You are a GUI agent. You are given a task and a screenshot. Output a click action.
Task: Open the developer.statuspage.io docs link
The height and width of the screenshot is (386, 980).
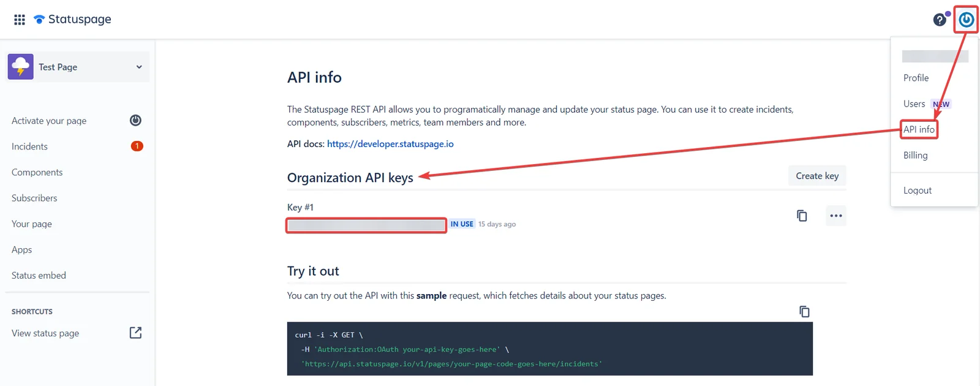(x=390, y=144)
